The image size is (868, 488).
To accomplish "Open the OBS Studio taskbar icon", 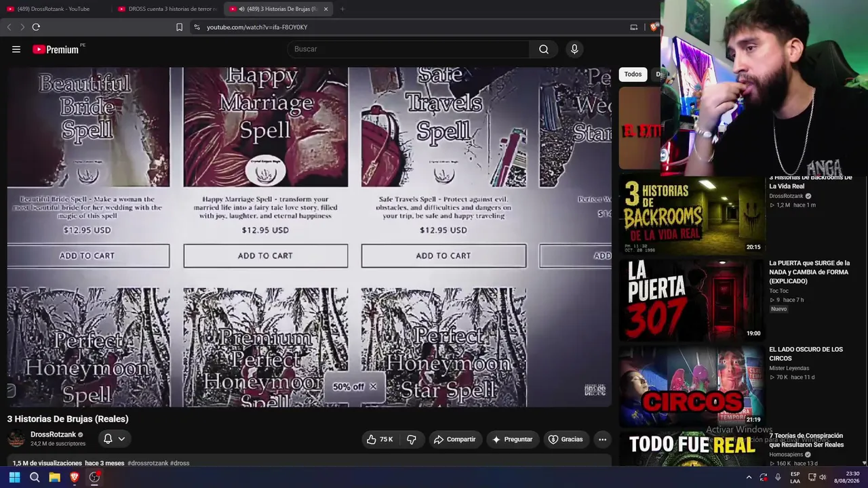I will click(x=94, y=477).
